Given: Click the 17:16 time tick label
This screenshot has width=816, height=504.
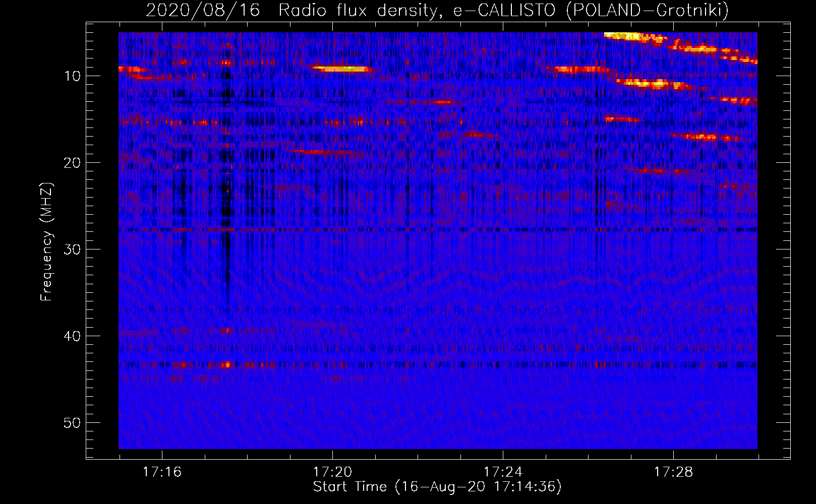Looking at the screenshot, I should [162, 472].
